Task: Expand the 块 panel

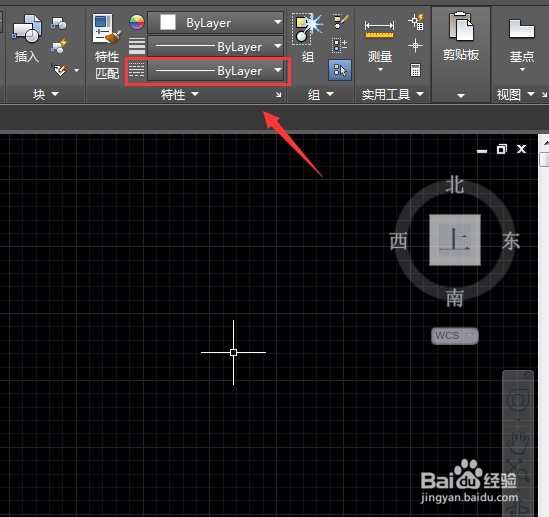Action: (x=46, y=94)
